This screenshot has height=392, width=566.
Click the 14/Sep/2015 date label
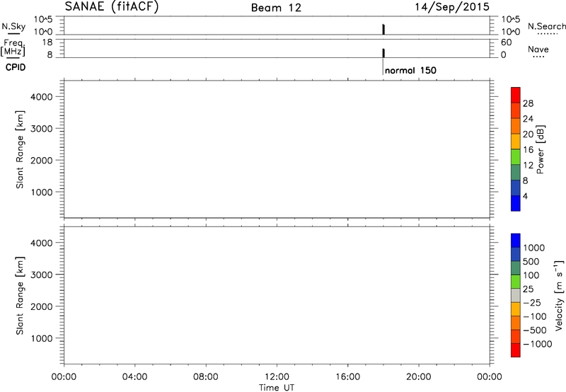(452, 7)
